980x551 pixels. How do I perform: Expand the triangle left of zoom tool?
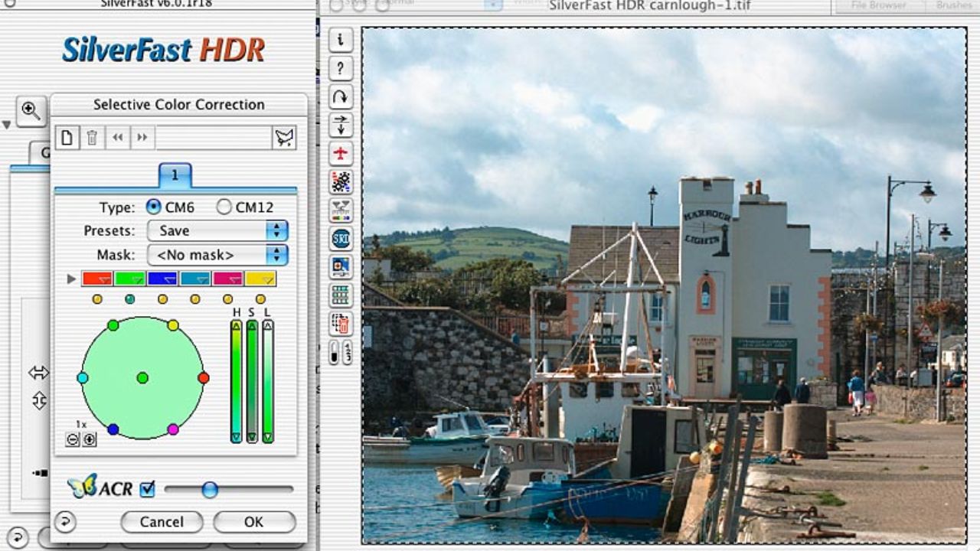7,124
